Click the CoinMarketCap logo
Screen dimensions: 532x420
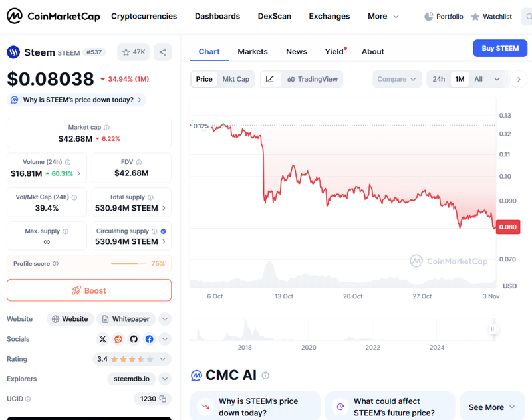53,16
